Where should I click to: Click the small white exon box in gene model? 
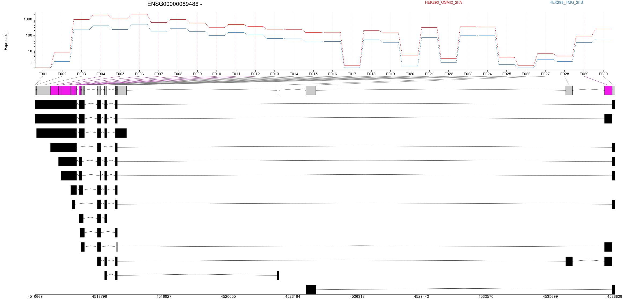pos(278,90)
